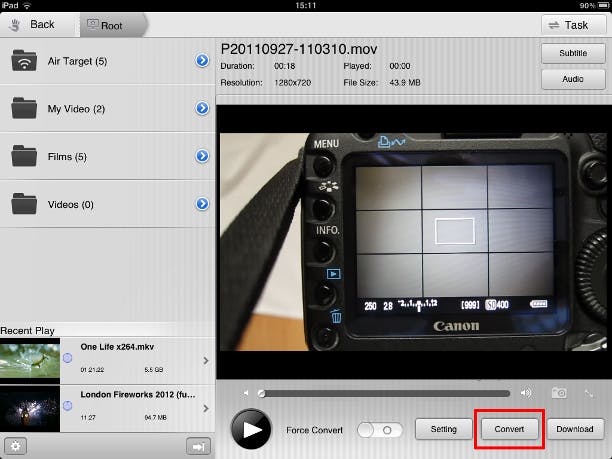Image resolution: width=612 pixels, height=459 pixels.
Task: Click the 15:11 clock in status bar
Action: click(x=306, y=5)
